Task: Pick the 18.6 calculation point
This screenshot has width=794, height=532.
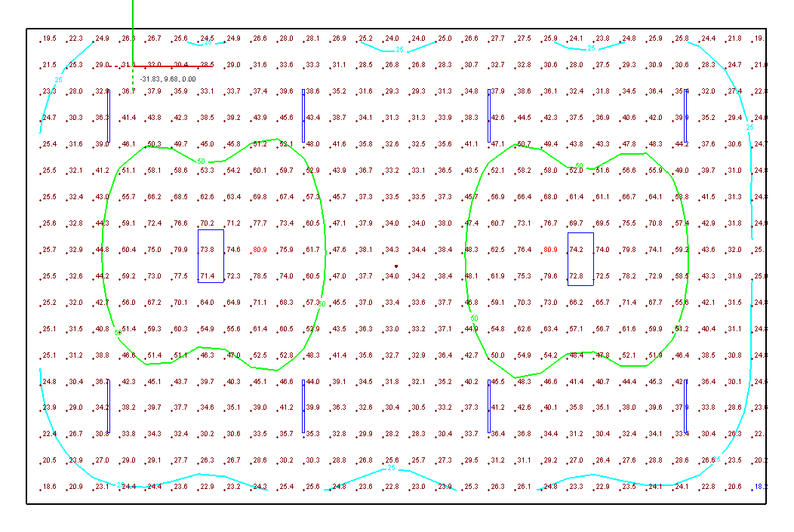Action: point(50,487)
